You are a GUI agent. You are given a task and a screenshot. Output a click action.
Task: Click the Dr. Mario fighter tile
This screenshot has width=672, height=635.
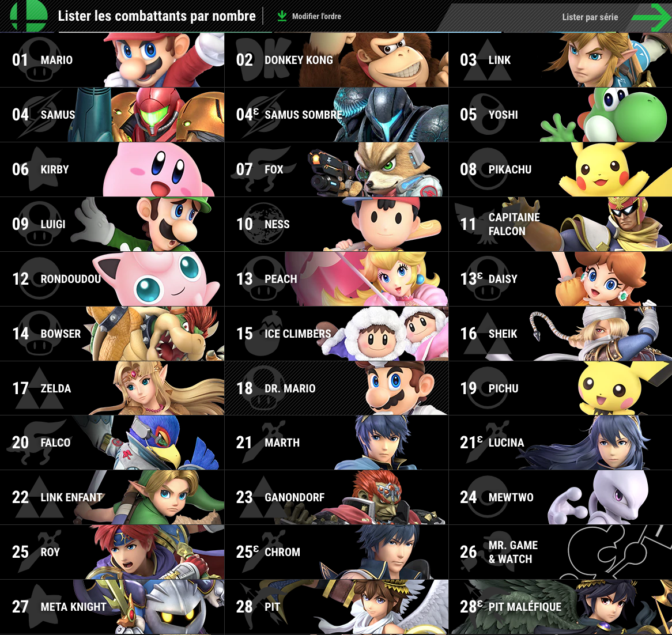337,388
